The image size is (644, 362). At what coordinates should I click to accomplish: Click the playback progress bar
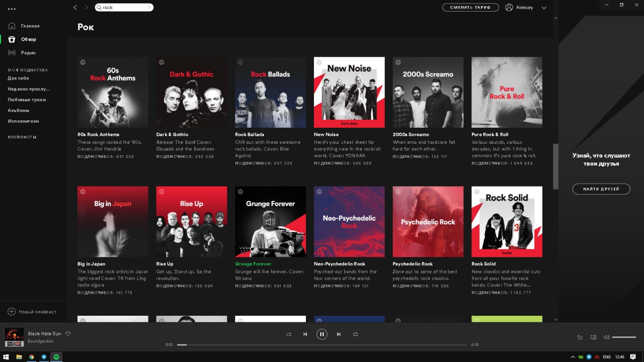321,345
